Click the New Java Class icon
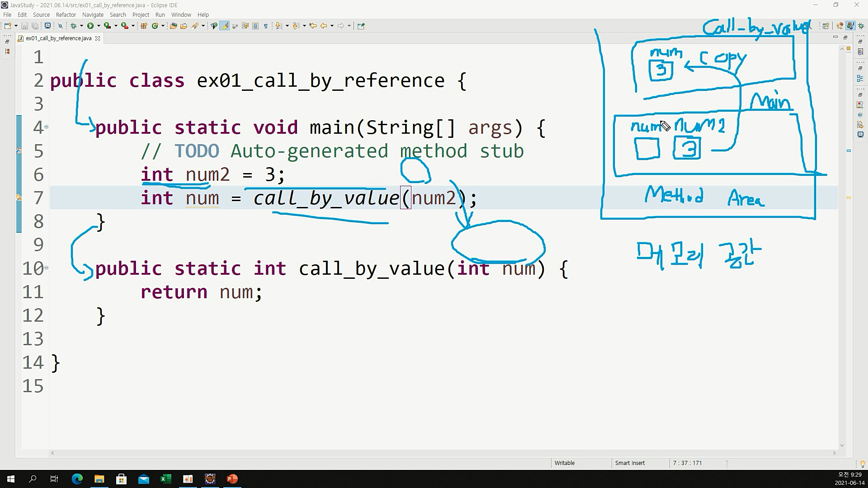 click(155, 26)
